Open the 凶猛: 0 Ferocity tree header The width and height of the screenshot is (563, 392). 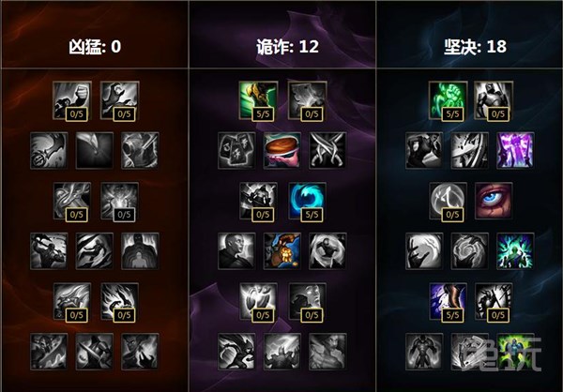95,47
